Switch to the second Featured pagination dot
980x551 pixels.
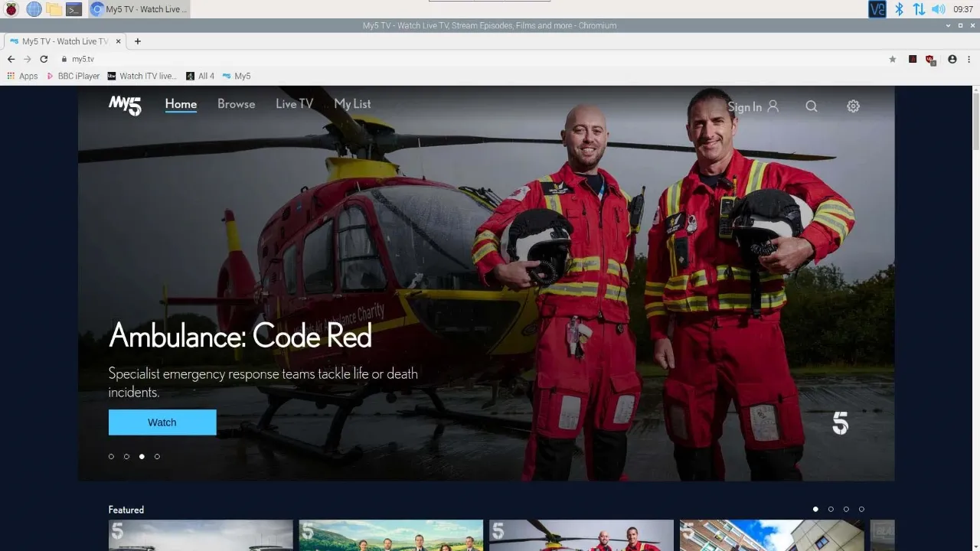coord(831,508)
